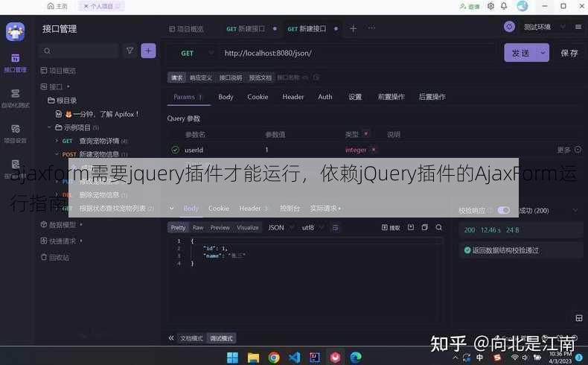Open the 设置 tab
Viewport: 588px width, 365px height.
coord(355,97)
